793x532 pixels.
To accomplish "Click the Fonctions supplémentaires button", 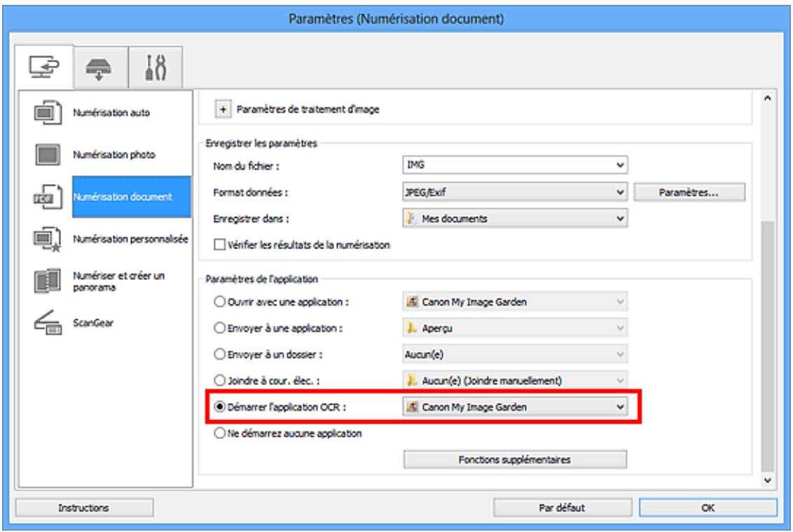I will click(515, 460).
